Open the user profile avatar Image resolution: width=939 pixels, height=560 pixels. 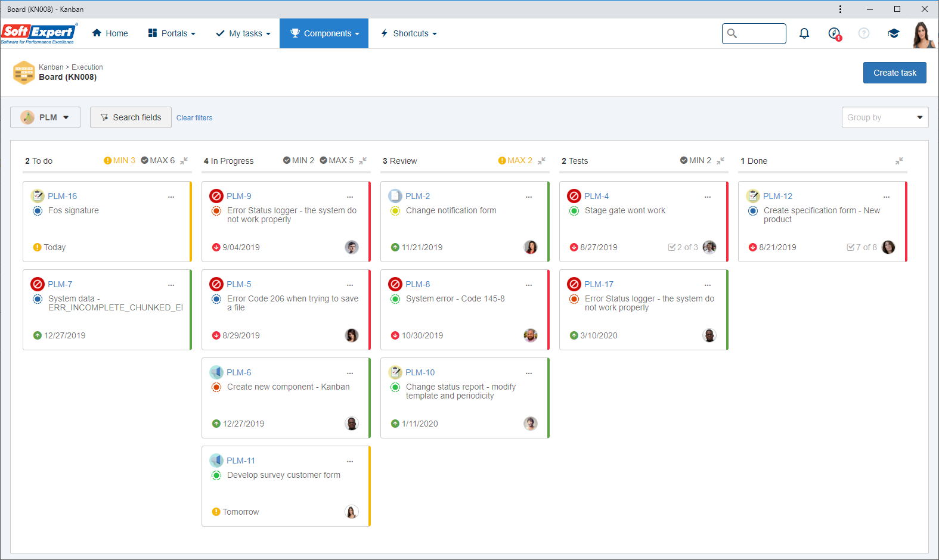pyautogui.click(x=923, y=35)
